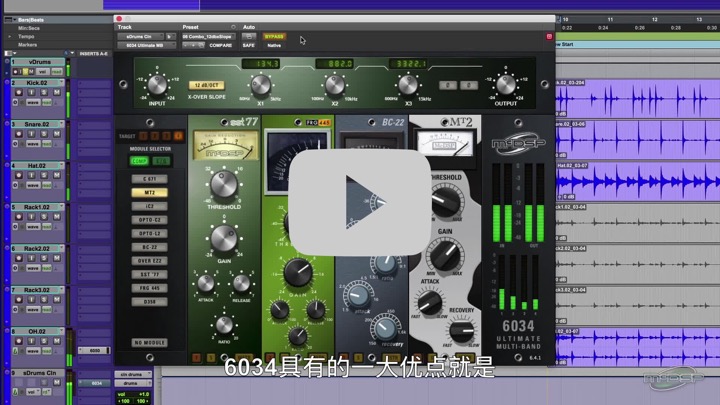Click the automation SAFE button
Screen dimensions: 720x405
click(x=248, y=45)
